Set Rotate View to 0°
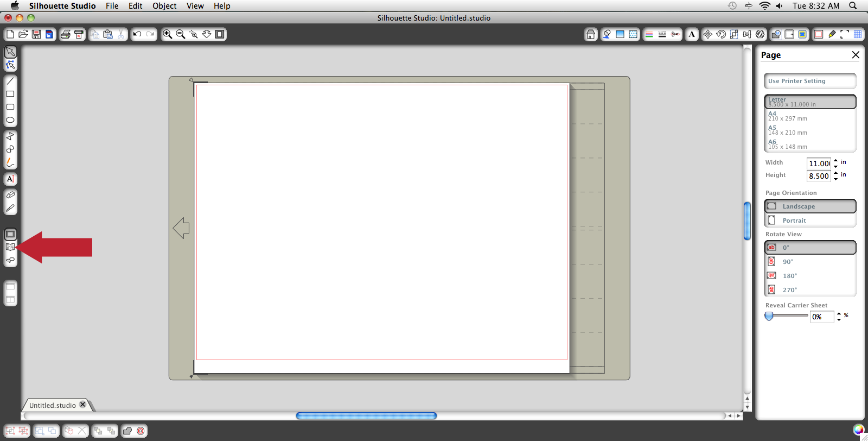 coord(810,248)
